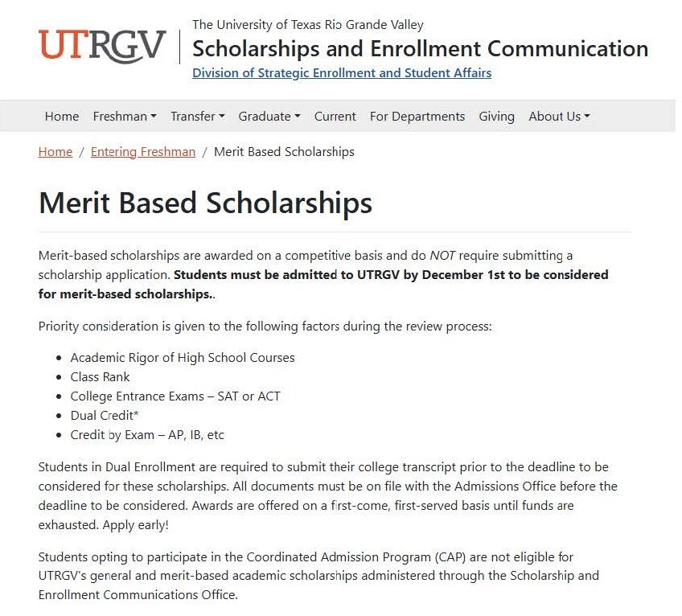Click the large Merit Based Scholarships heading
The height and width of the screenshot is (616, 682).
(x=205, y=203)
